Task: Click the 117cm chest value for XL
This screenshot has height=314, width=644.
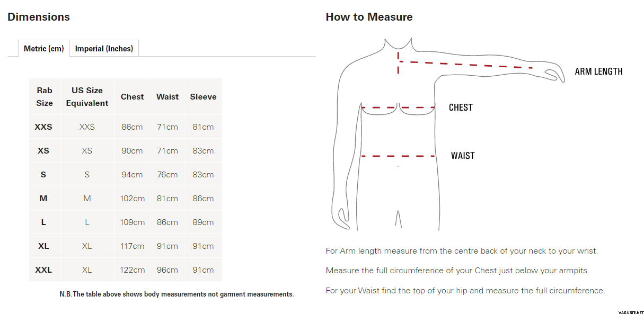Action: click(133, 246)
